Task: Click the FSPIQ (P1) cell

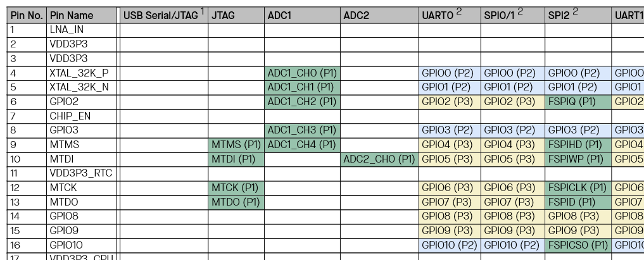Action: pos(578,102)
